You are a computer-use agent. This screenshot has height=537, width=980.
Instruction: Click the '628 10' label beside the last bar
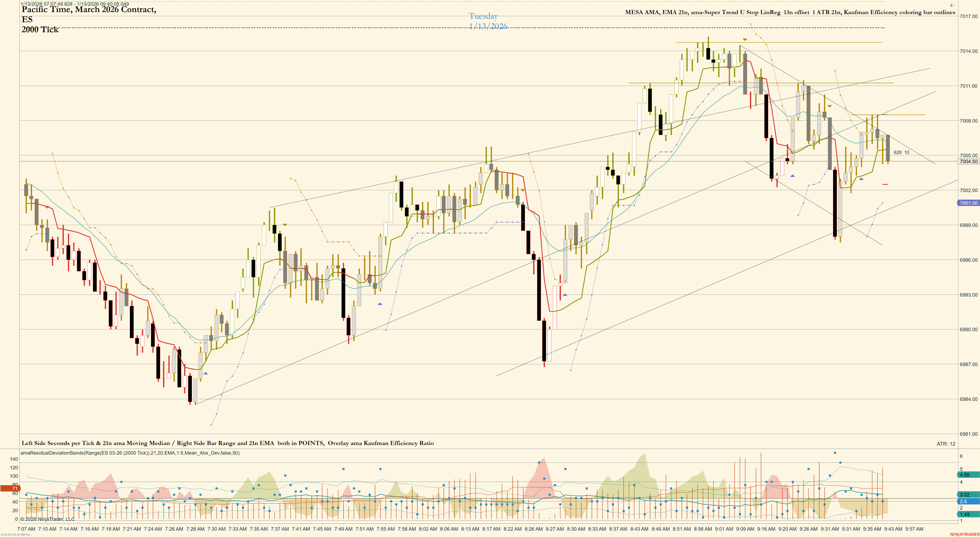point(901,152)
